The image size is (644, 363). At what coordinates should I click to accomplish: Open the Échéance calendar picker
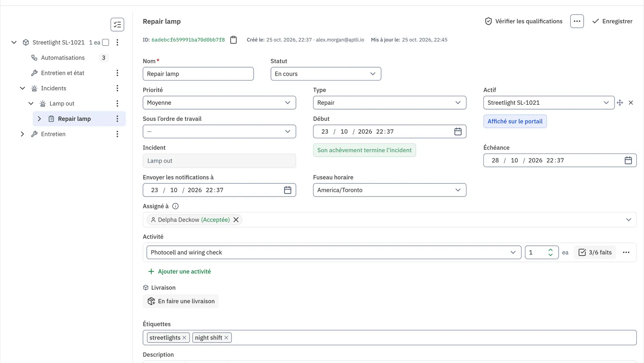628,160
